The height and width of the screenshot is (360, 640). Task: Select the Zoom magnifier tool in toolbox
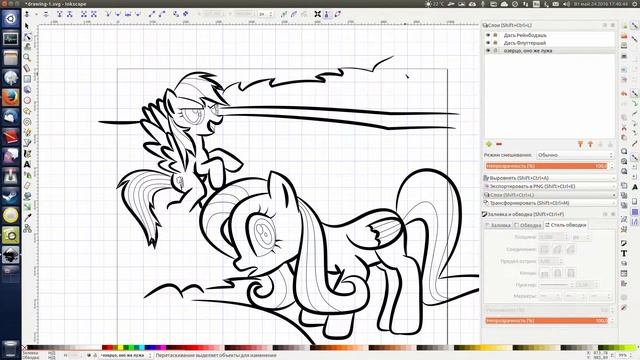tap(27, 57)
